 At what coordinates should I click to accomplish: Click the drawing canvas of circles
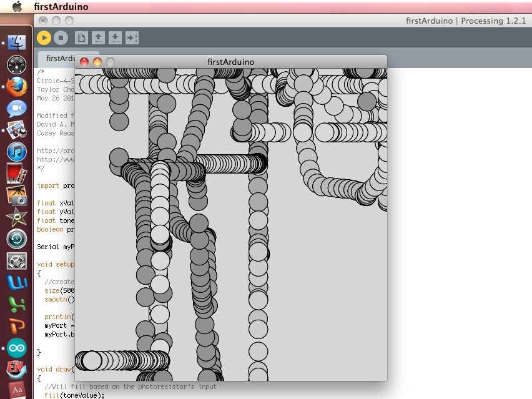click(230, 225)
